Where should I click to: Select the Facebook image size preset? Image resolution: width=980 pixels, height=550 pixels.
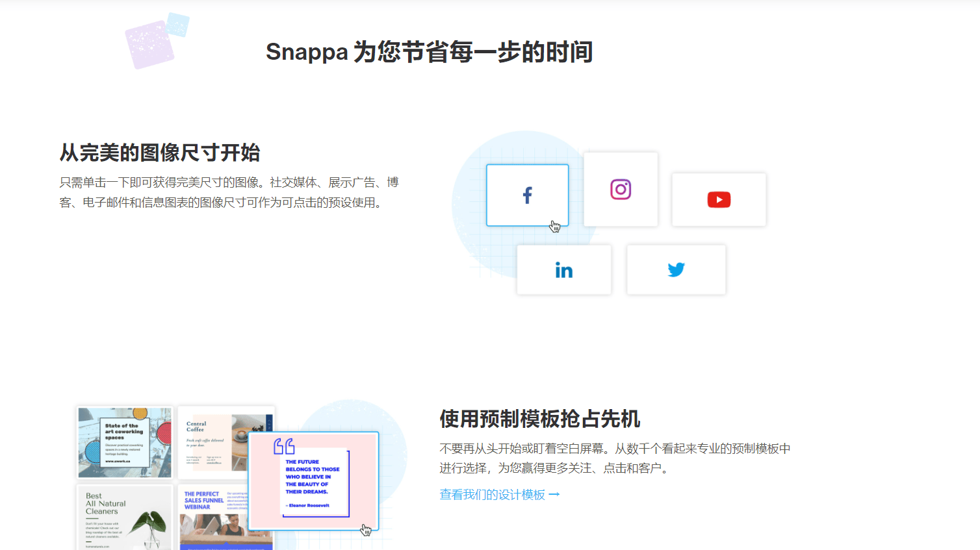point(527,195)
